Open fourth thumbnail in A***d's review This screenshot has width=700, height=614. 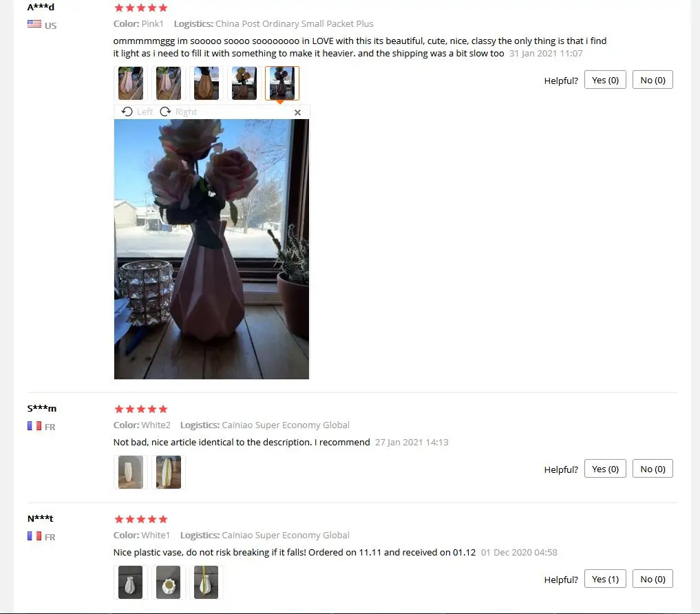(244, 83)
